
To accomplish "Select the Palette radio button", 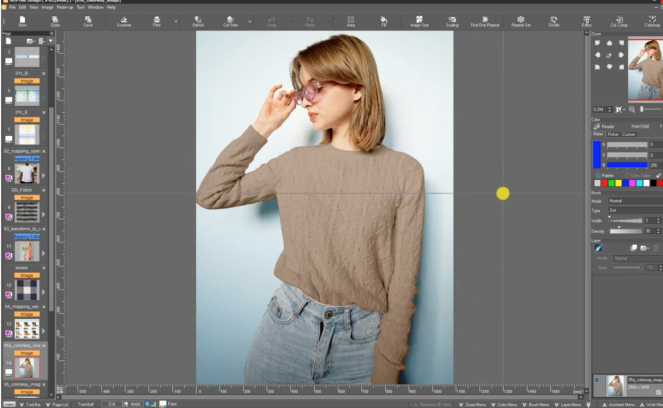I will [598, 175].
